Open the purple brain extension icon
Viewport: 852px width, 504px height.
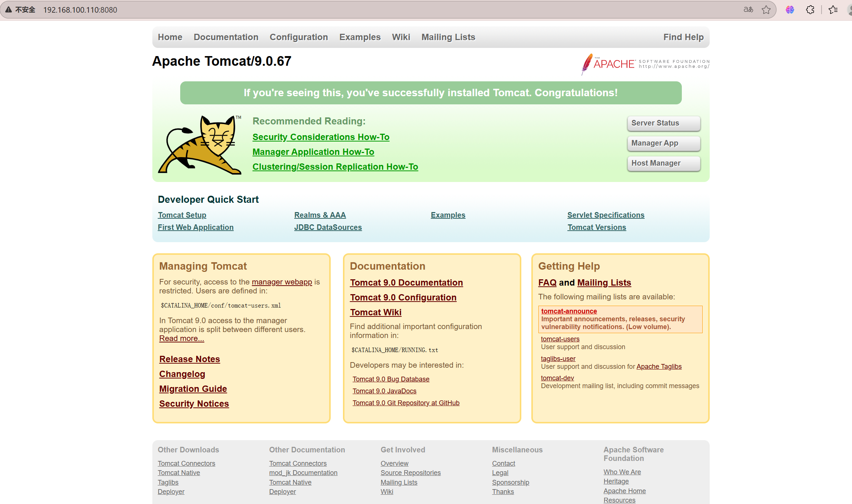(x=790, y=10)
